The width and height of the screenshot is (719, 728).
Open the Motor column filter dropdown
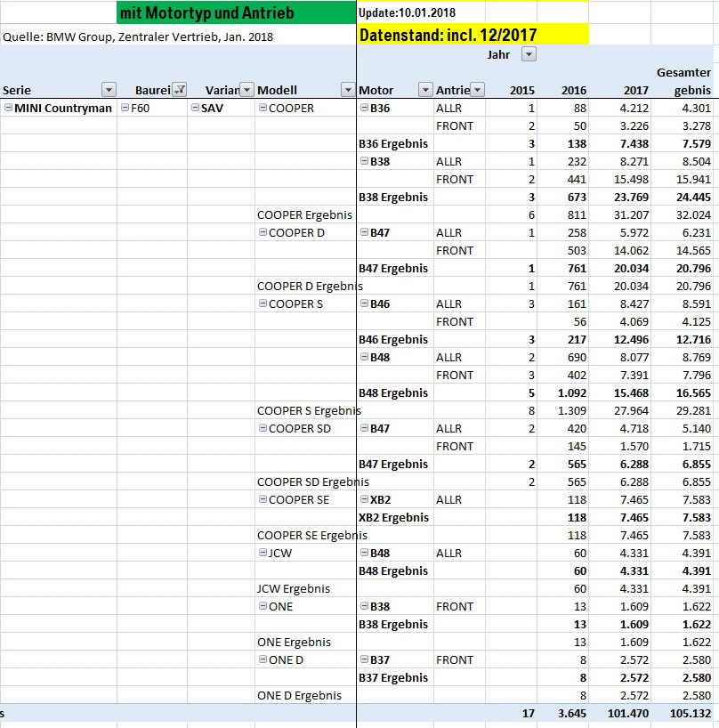tap(425, 90)
